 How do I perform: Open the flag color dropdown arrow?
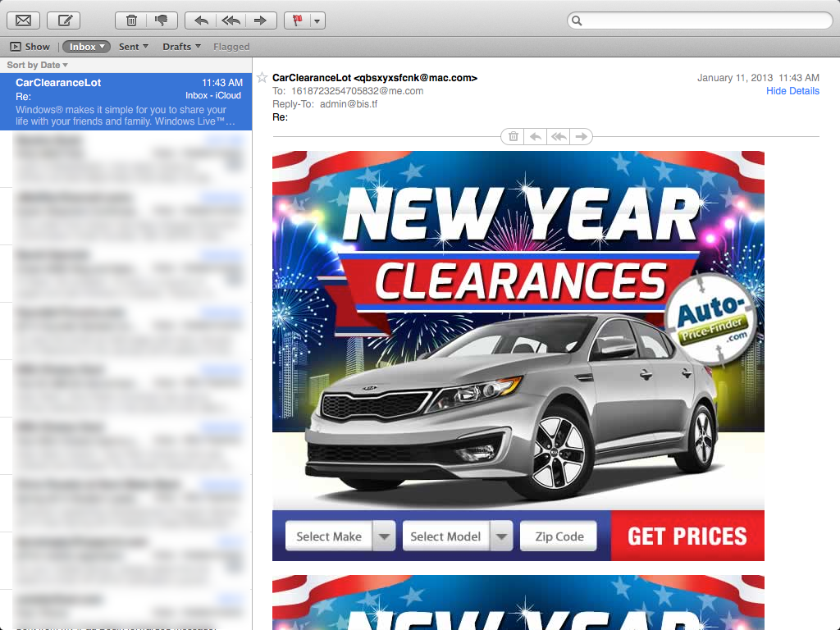pyautogui.click(x=317, y=21)
